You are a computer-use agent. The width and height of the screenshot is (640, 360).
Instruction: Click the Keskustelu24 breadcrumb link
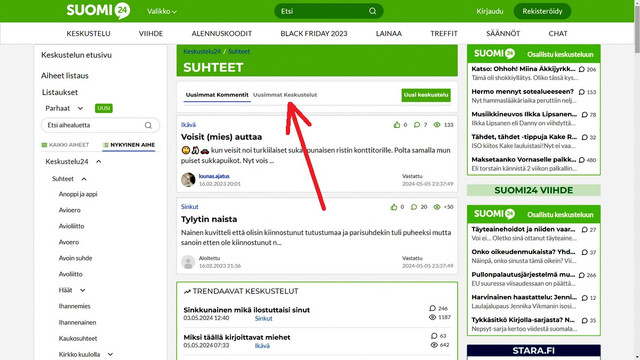point(202,51)
